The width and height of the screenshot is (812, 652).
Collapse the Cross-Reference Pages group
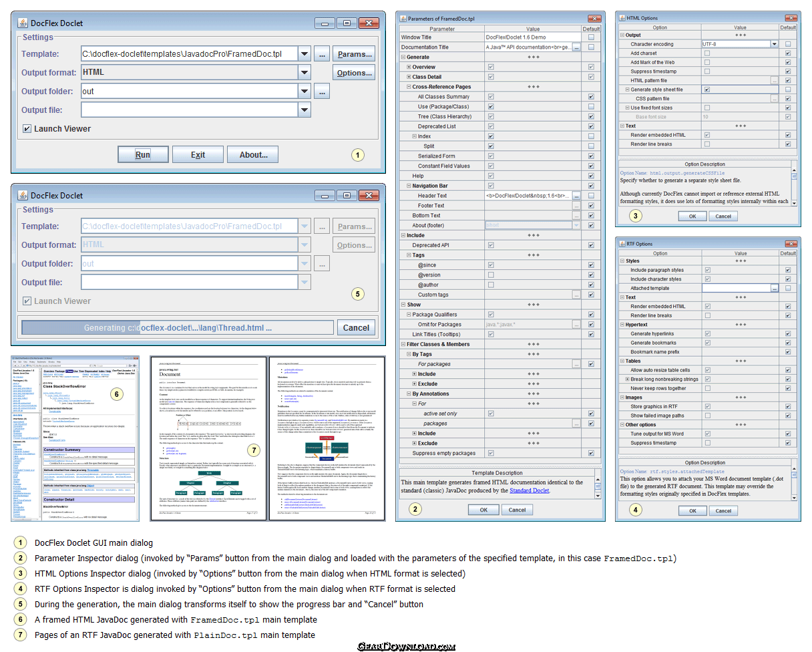pyautogui.click(x=409, y=87)
